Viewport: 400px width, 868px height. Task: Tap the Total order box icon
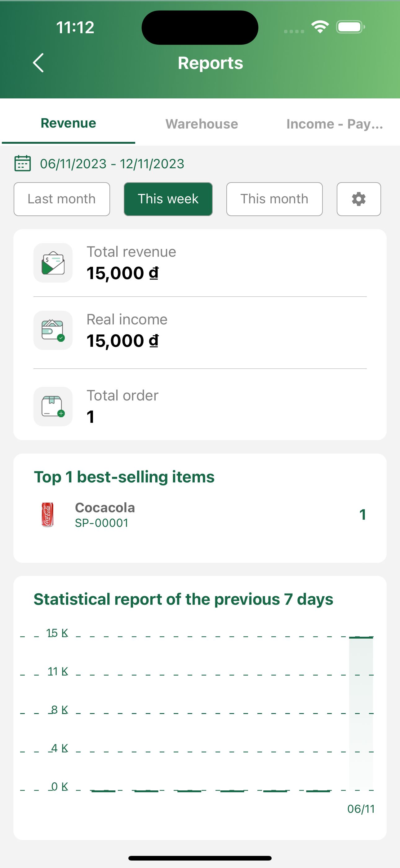click(x=53, y=406)
